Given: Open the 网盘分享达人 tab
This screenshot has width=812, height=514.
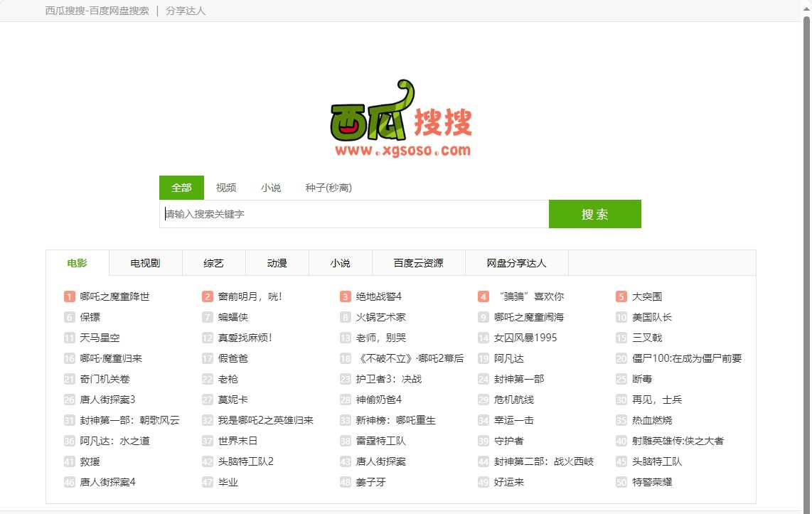Looking at the screenshot, I should tap(516, 263).
